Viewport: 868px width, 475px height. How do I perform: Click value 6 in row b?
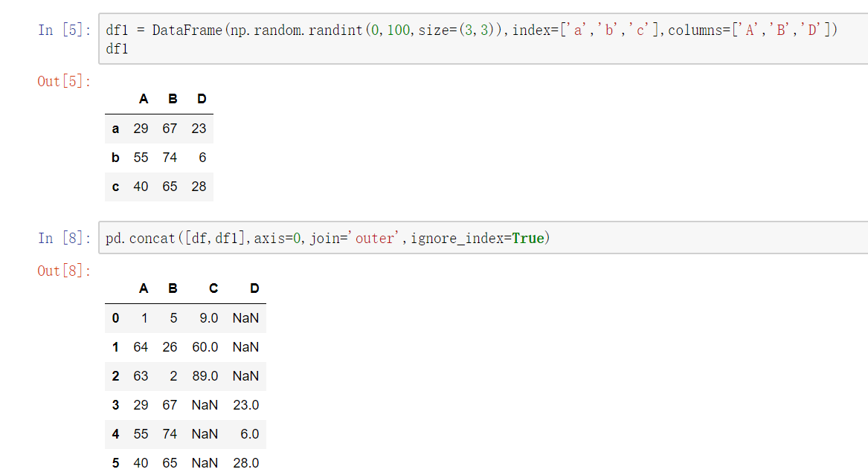202,158
